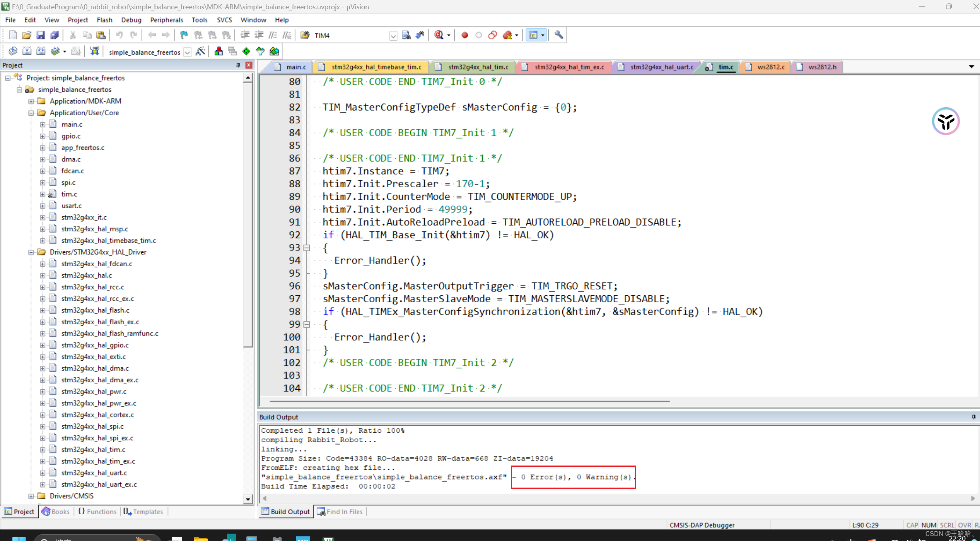Collapse code fold at line 99
Viewport: 980px width, 541px height.
pyautogui.click(x=307, y=324)
